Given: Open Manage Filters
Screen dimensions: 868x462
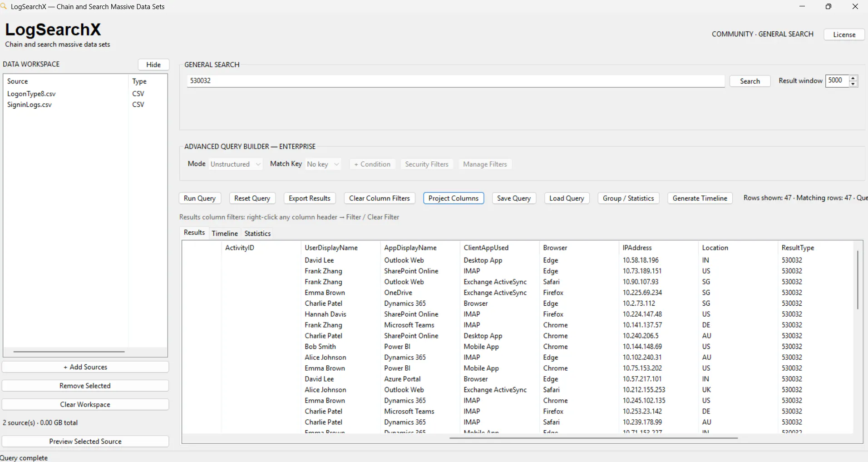Looking at the screenshot, I should [x=485, y=164].
